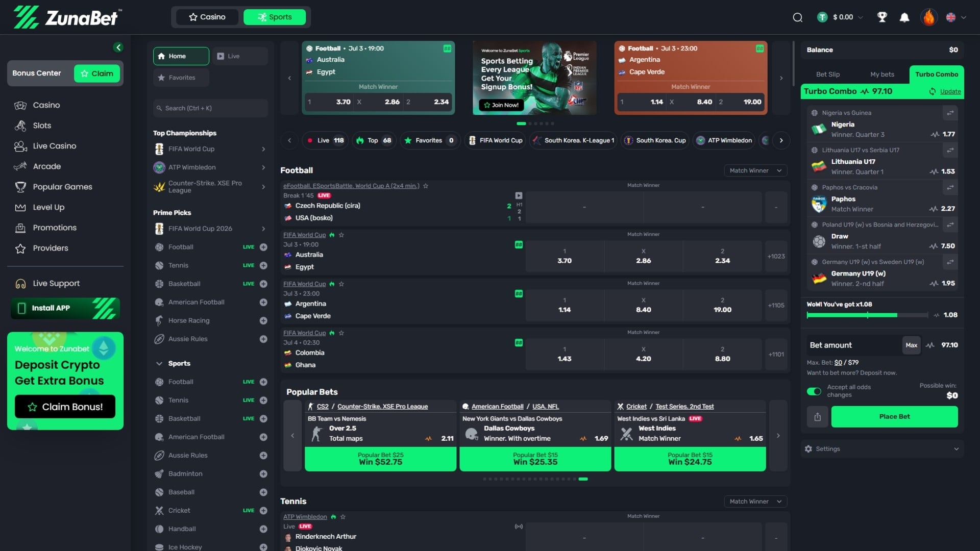Open My bets tab
The image size is (980, 551).
coord(882,74)
